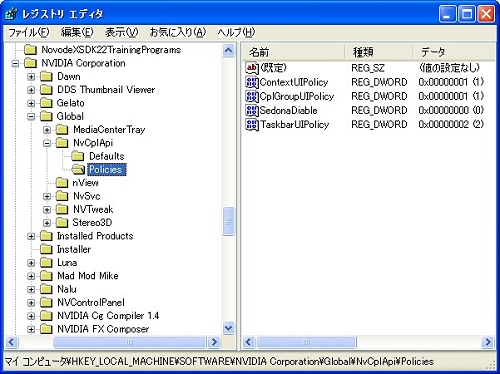Click the tree pane scroll down arrow
Screen dimensions: 500x374
coord(228,328)
